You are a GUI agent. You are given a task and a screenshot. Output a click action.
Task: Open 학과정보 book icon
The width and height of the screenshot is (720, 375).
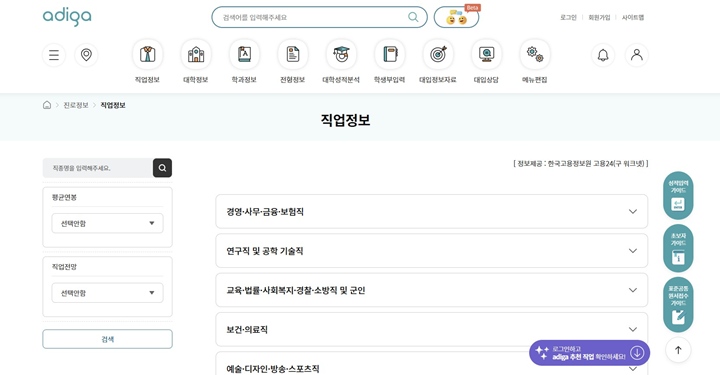(x=244, y=54)
